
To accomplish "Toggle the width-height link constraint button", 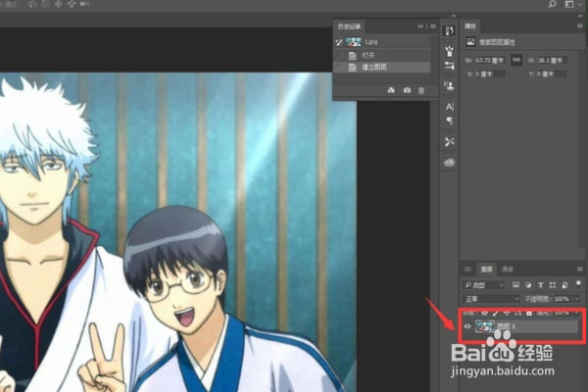I will pos(516,60).
